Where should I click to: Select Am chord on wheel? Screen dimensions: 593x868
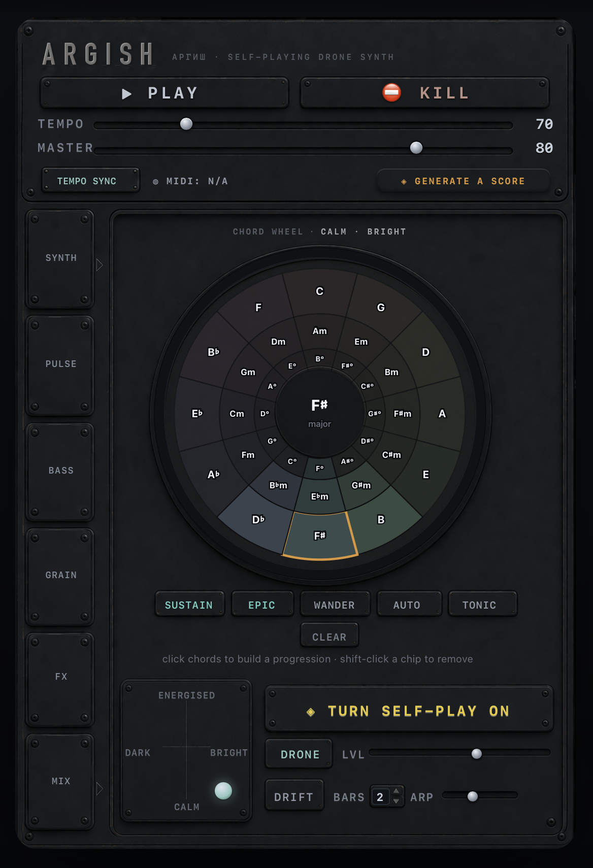click(x=320, y=331)
